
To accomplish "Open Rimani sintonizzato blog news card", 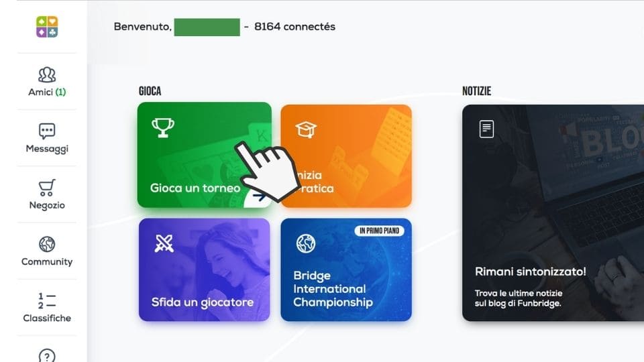I will coord(553,213).
